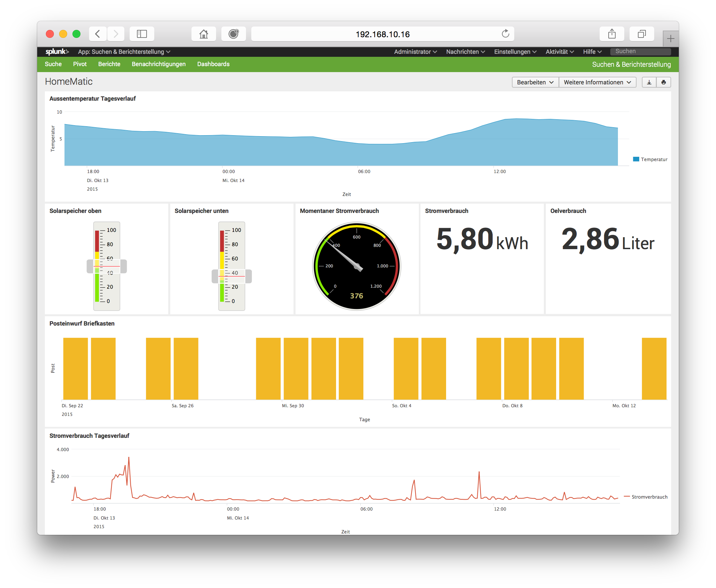
Task: Open the Weitere Informationen dropdown
Action: [597, 82]
